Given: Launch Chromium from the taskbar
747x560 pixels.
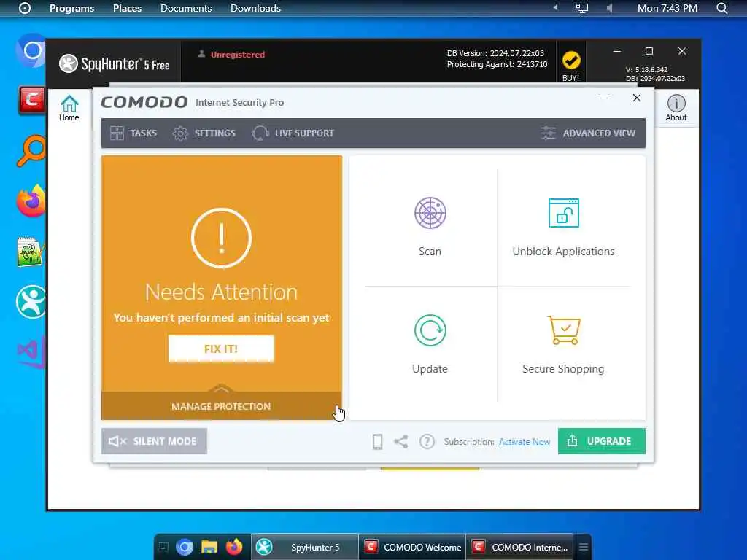Looking at the screenshot, I should [x=185, y=547].
